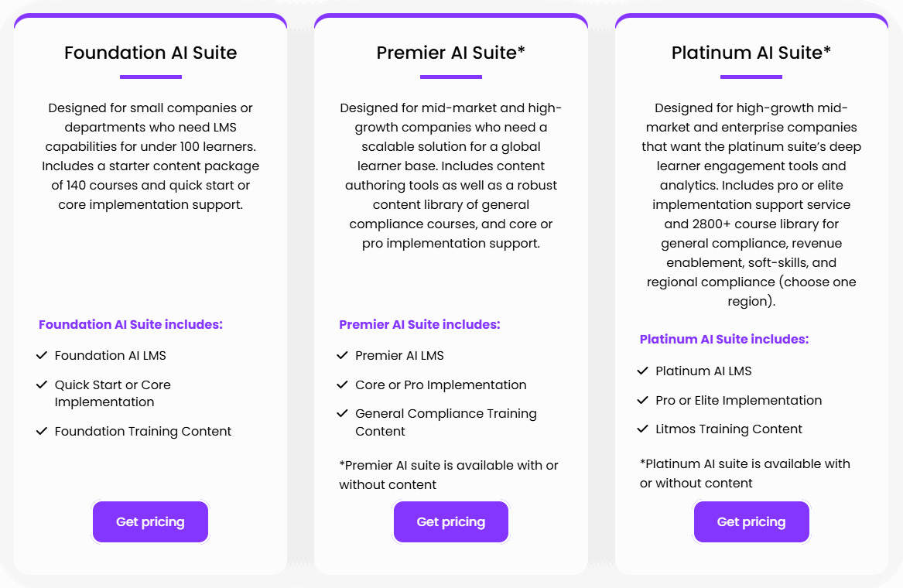The width and height of the screenshot is (903, 588).
Task: Click Get pricing under Premier AI Suite
Action: click(451, 521)
